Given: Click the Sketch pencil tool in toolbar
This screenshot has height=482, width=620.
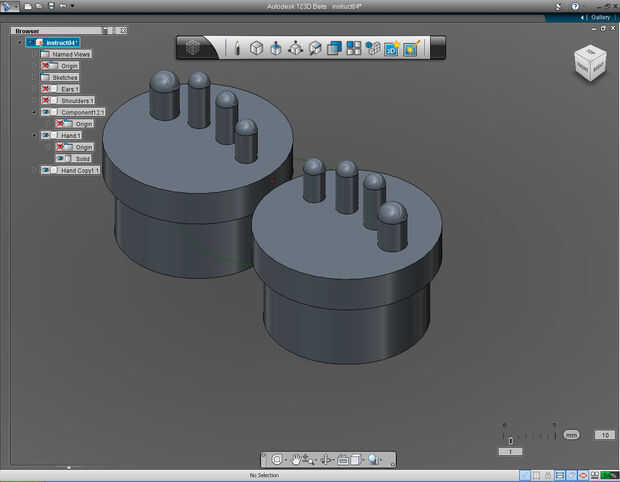Looking at the screenshot, I should click(x=237, y=48).
